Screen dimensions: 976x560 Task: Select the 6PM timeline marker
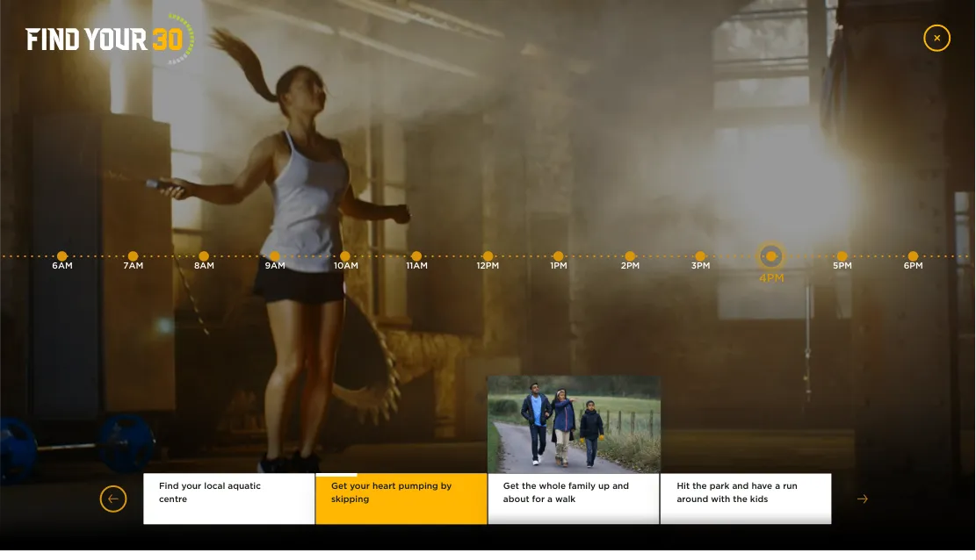click(x=913, y=256)
